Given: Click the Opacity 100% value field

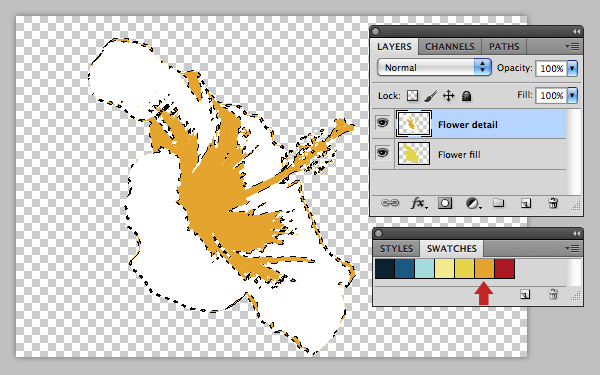Looking at the screenshot, I should [551, 68].
